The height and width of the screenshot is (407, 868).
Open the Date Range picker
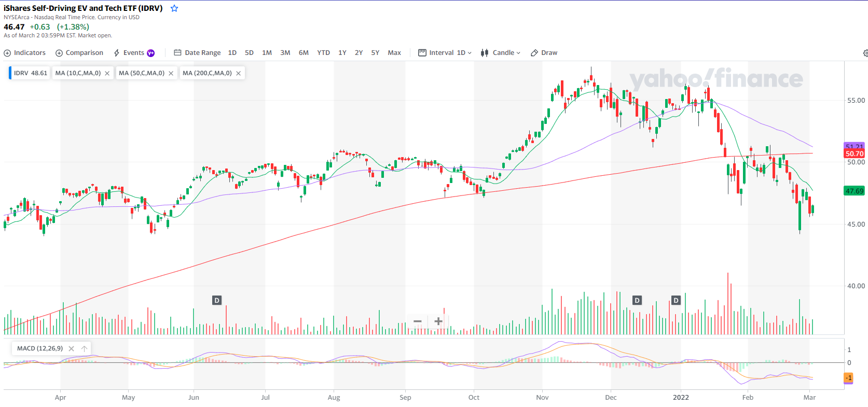click(x=197, y=53)
